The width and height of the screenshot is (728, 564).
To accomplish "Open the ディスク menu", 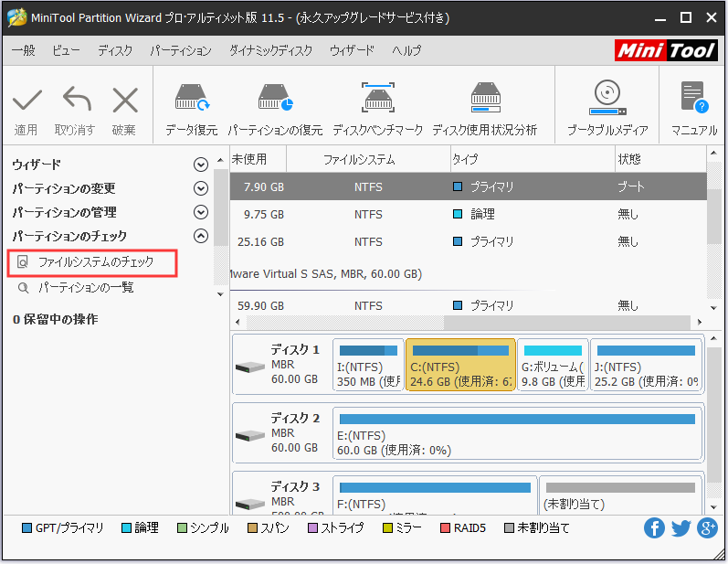I will pos(114,50).
